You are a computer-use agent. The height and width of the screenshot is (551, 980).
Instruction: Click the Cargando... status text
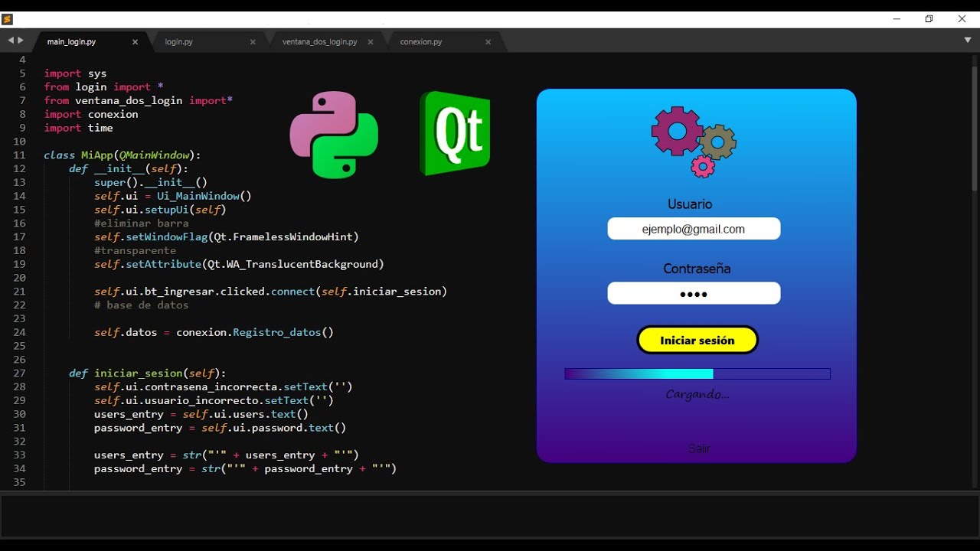click(697, 395)
